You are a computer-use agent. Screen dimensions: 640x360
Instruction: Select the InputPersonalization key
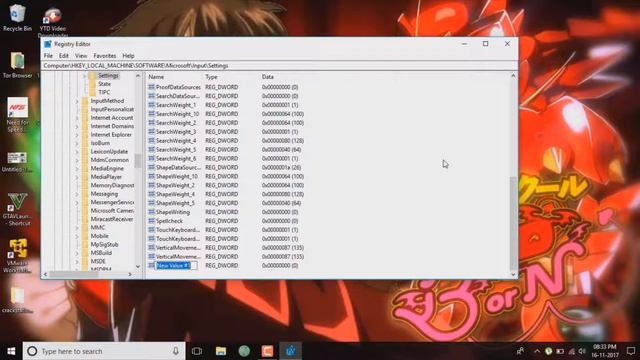coord(112,109)
